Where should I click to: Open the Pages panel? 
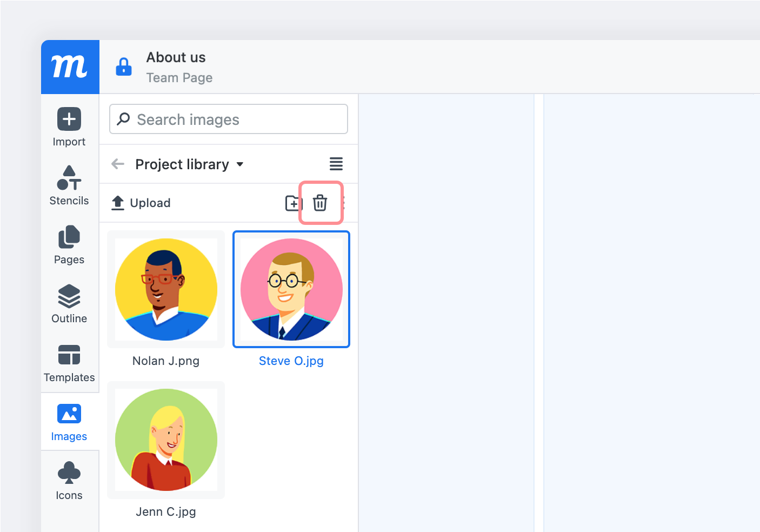point(69,244)
